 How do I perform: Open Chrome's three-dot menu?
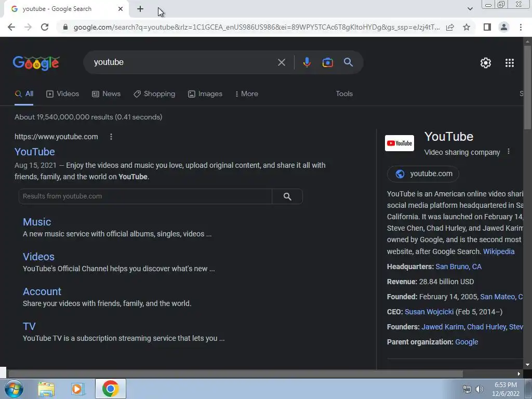tap(521, 27)
